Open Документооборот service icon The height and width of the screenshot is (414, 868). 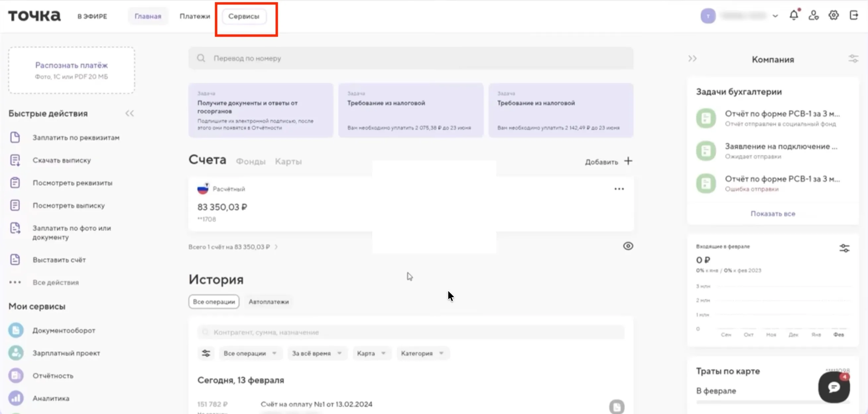pyautogui.click(x=16, y=330)
